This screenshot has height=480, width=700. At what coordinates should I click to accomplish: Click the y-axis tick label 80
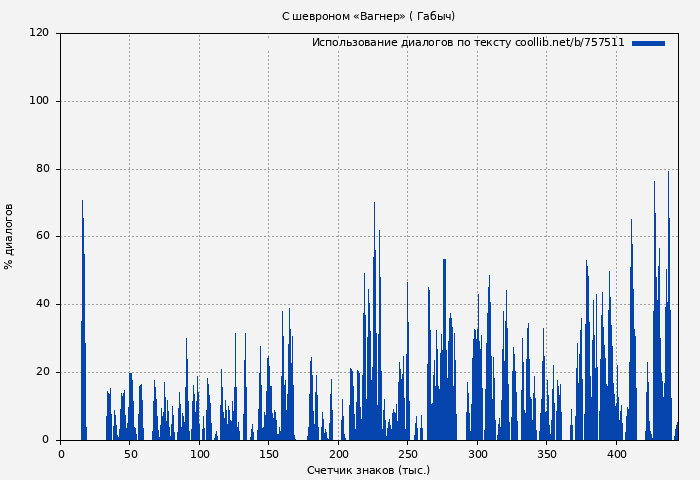tap(42, 169)
